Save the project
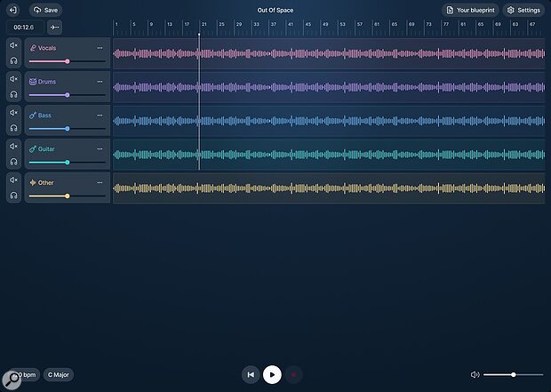This screenshot has height=392, width=551. tap(45, 10)
